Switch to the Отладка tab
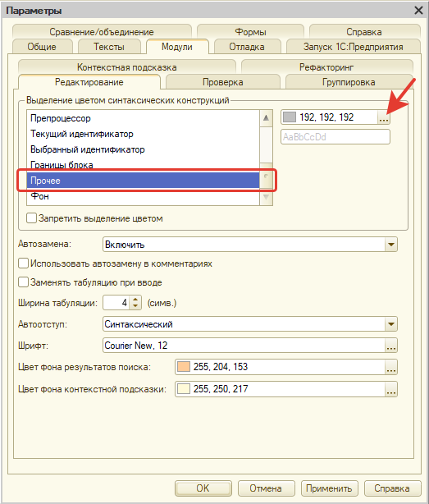 [x=247, y=47]
